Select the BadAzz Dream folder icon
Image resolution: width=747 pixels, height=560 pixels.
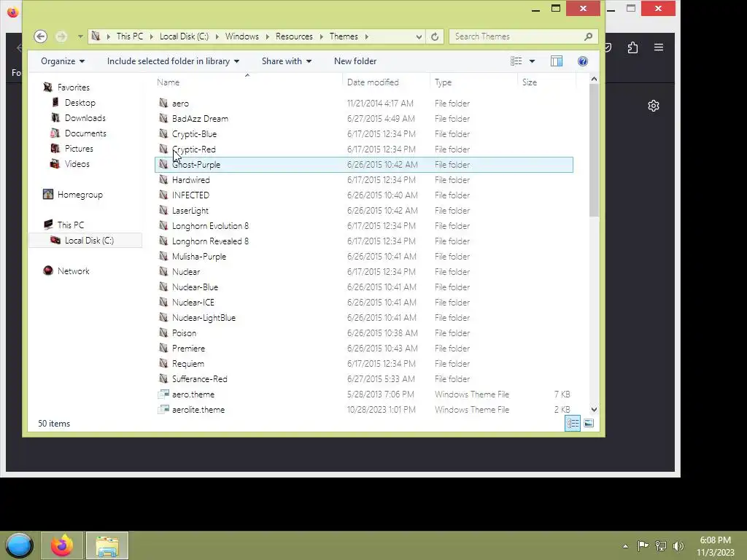tap(163, 118)
